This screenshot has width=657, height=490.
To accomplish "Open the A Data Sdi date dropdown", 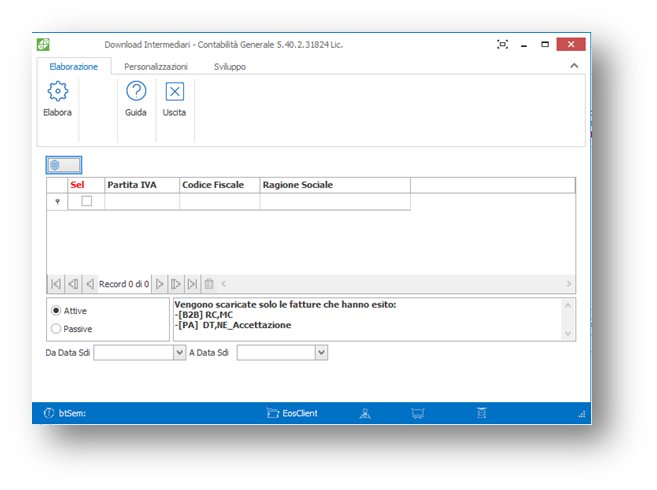I will [x=321, y=353].
